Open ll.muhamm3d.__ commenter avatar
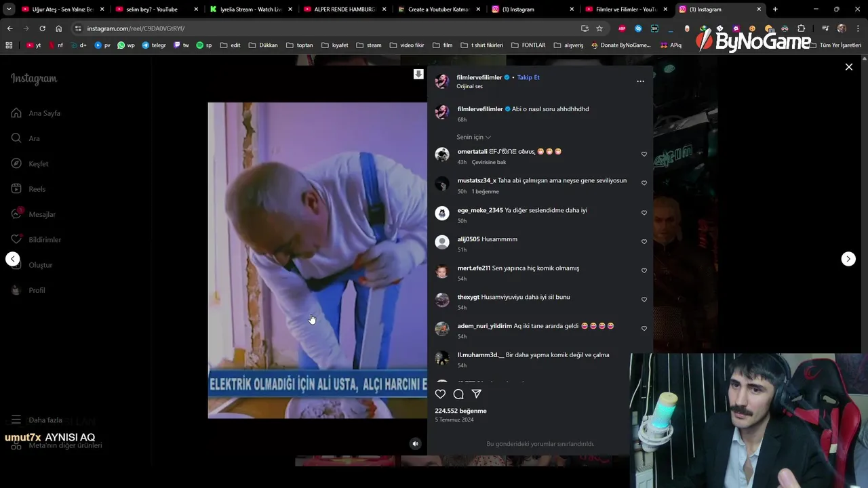 point(442,358)
